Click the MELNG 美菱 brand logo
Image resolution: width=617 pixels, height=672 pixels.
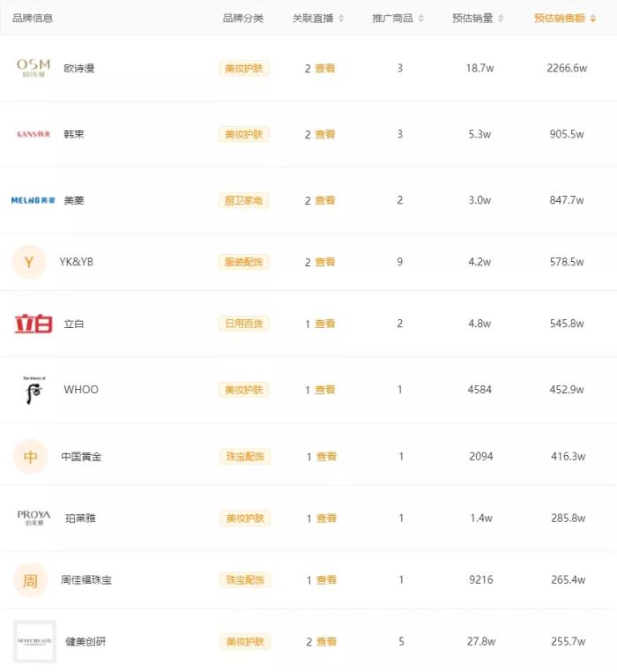coord(33,200)
